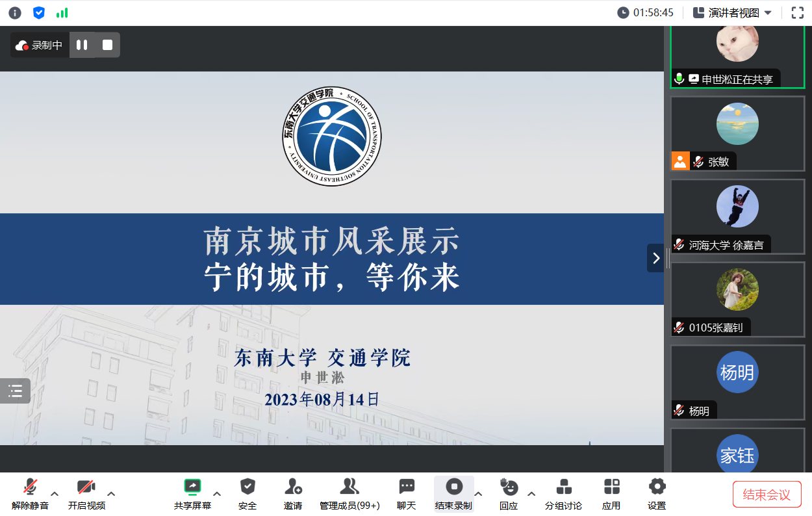Click muted mic icon beside 0105张嘉钊
This screenshot has width=812, height=516.
click(679, 328)
